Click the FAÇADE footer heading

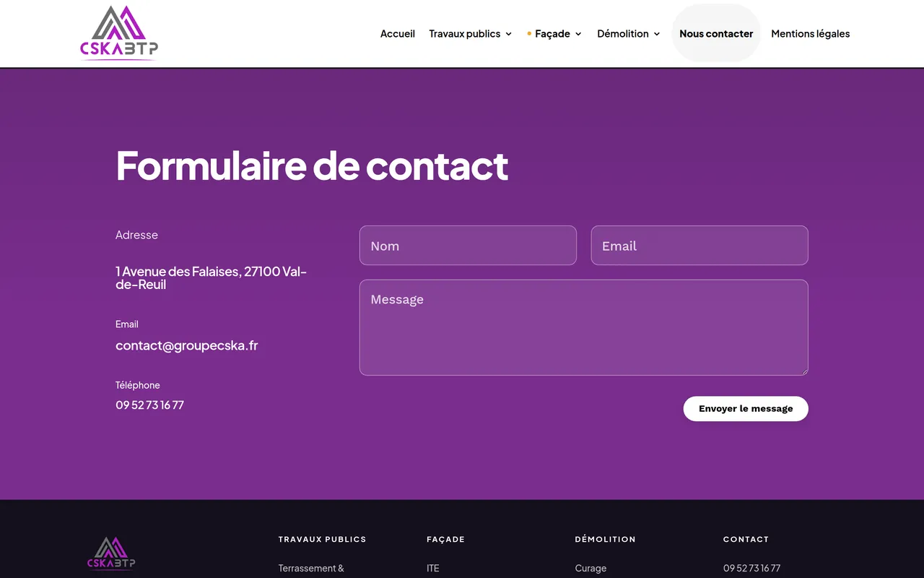click(x=446, y=540)
